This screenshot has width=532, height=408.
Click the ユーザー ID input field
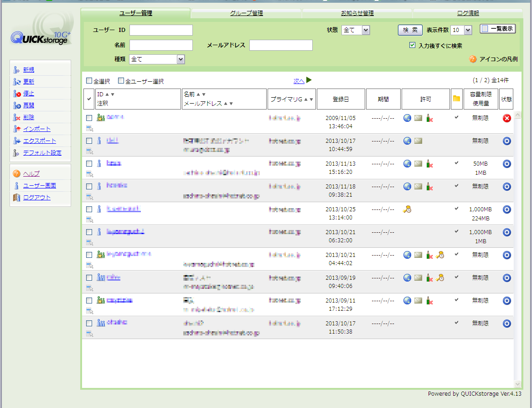(x=161, y=30)
